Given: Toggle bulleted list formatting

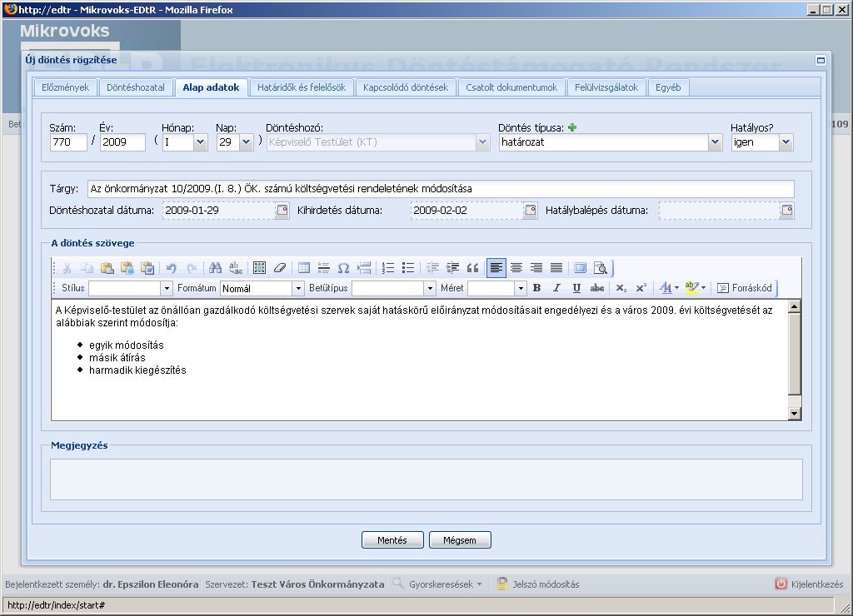Looking at the screenshot, I should [x=408, y=268].
